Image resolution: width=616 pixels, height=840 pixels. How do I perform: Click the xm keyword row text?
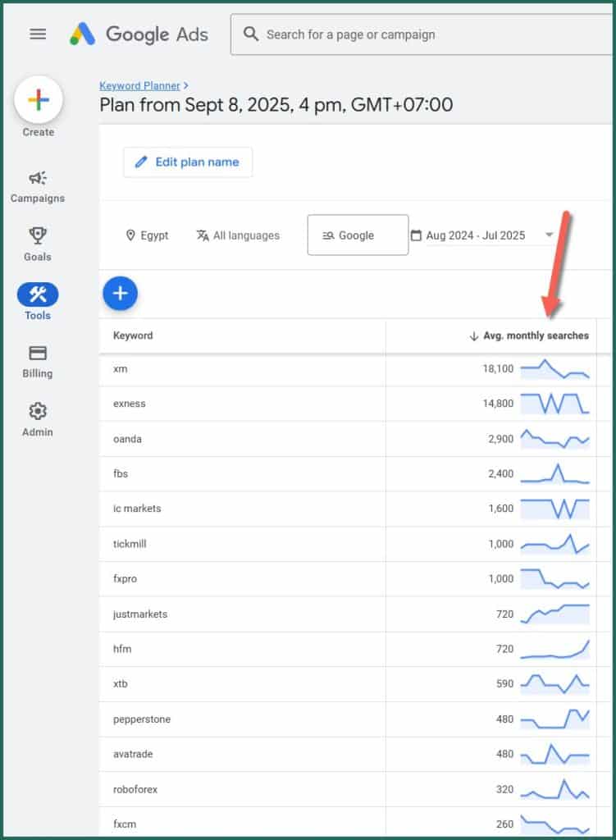point(120,368)
